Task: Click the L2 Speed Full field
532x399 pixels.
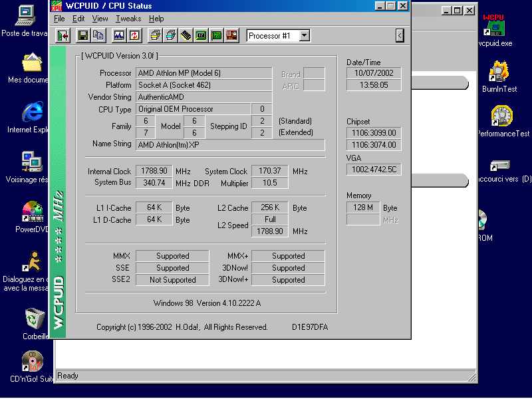Action: pyautogui.click(x=270, y=219)
